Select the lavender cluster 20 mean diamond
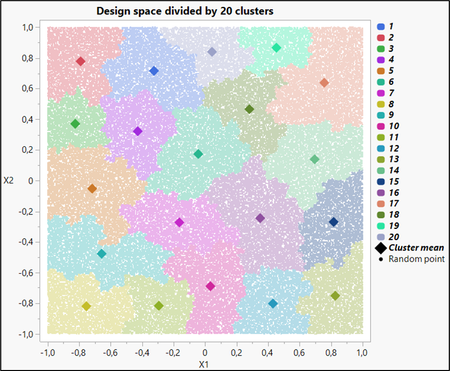The width and height of the screenshot is (450, 371). click(212, 52)
